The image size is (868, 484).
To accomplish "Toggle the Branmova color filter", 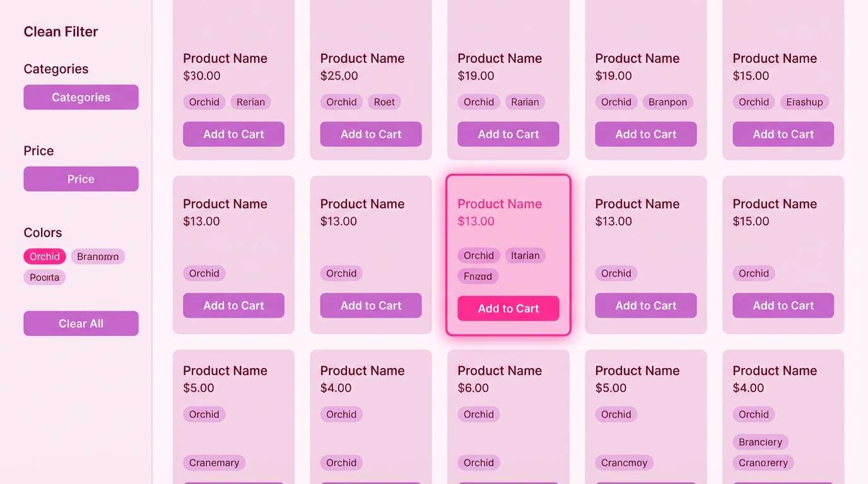I will [98, 256].
